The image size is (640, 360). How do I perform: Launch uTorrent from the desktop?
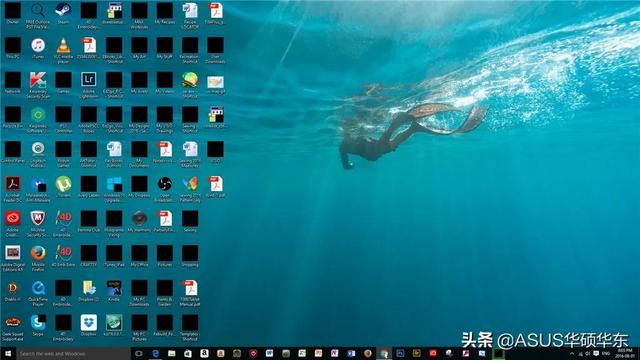click(63, 184)
